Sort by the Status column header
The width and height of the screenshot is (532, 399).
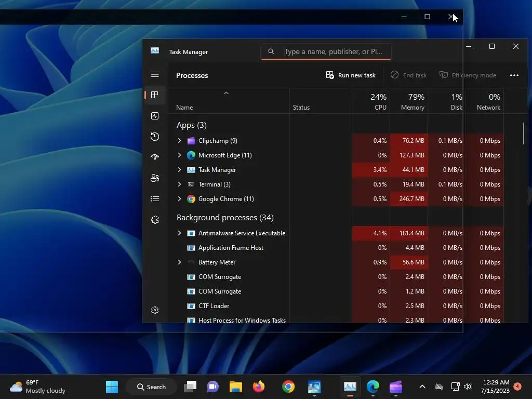pos(301,108)
